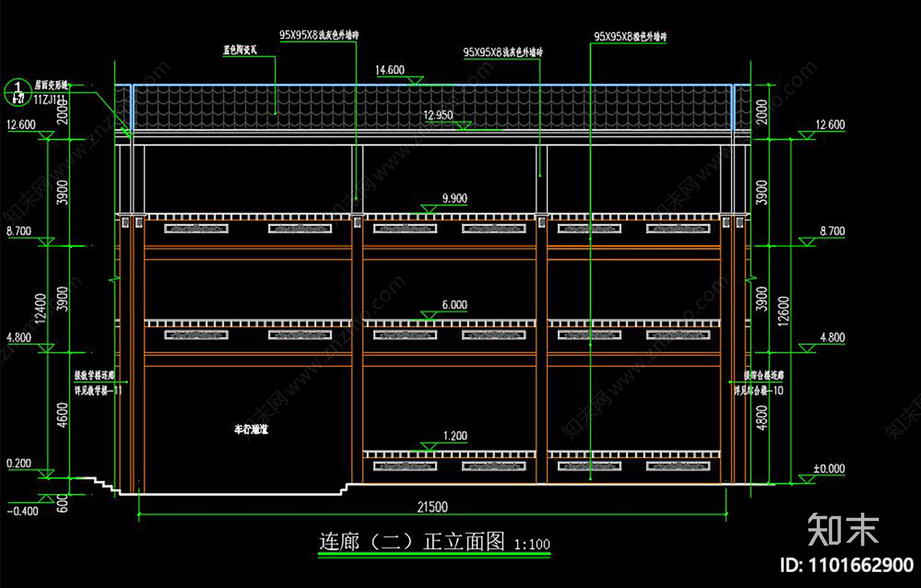Select the 12.950 elevation label
921x588 pixels.
tap(438, 115)
